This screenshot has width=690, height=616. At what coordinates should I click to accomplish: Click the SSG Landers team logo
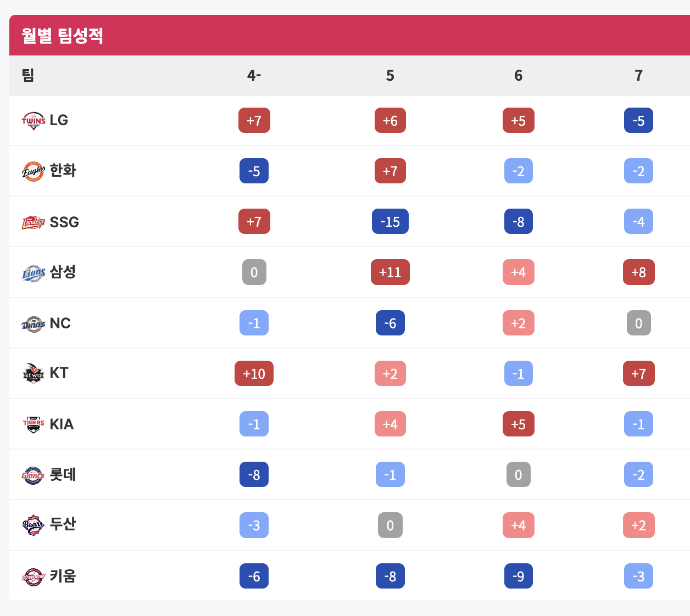34,222
